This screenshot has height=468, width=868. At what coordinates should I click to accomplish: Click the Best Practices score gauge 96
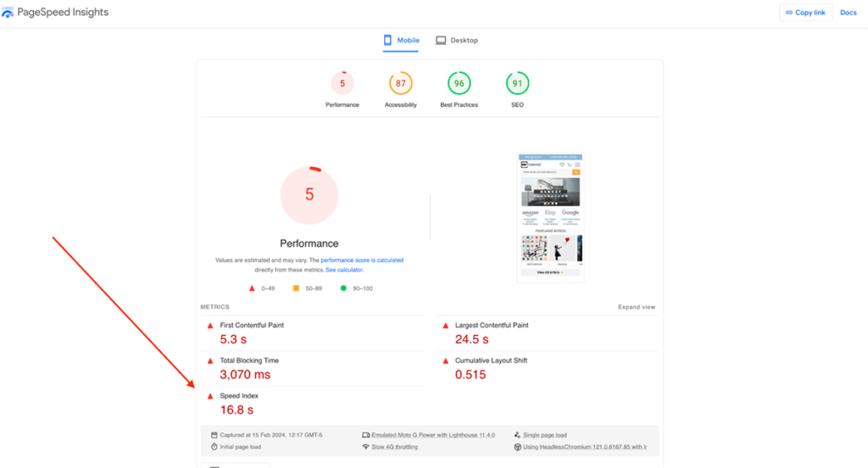[459, 84]
